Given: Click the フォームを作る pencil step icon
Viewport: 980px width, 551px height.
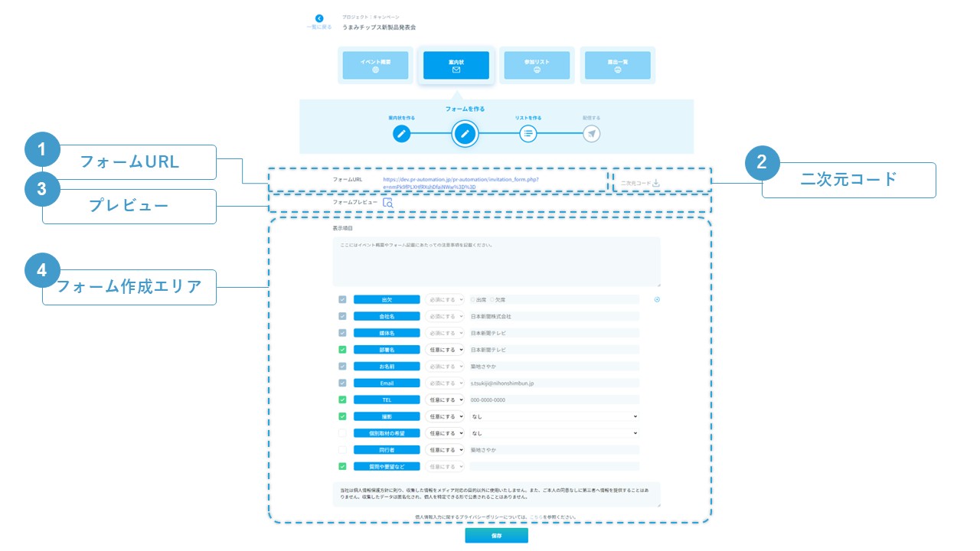Looking at the screenshot, I should tap(465, 134).
